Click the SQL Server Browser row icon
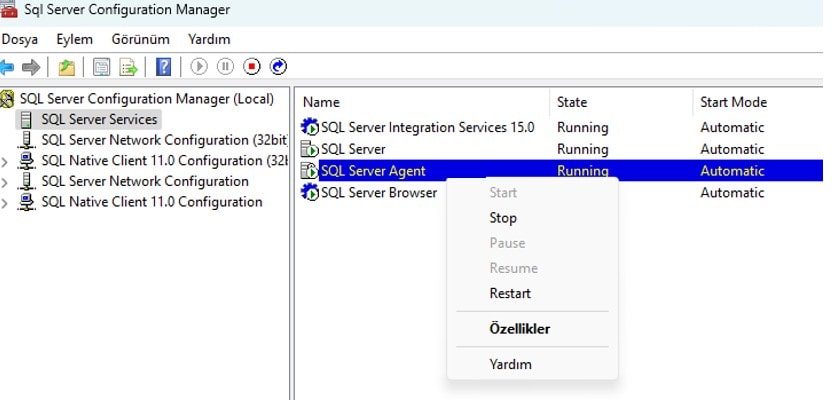The width and height of the screenshot is (837, 414). pos(310,193)
